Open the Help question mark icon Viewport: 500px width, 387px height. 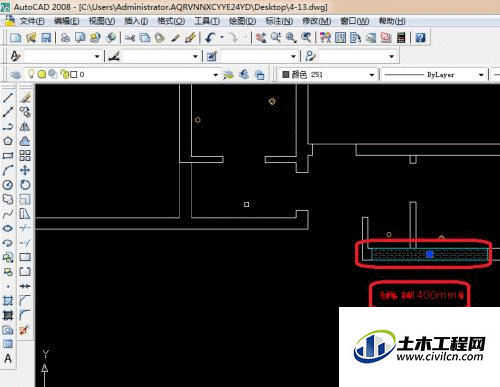pyautogui.click(x=420, y=37)
